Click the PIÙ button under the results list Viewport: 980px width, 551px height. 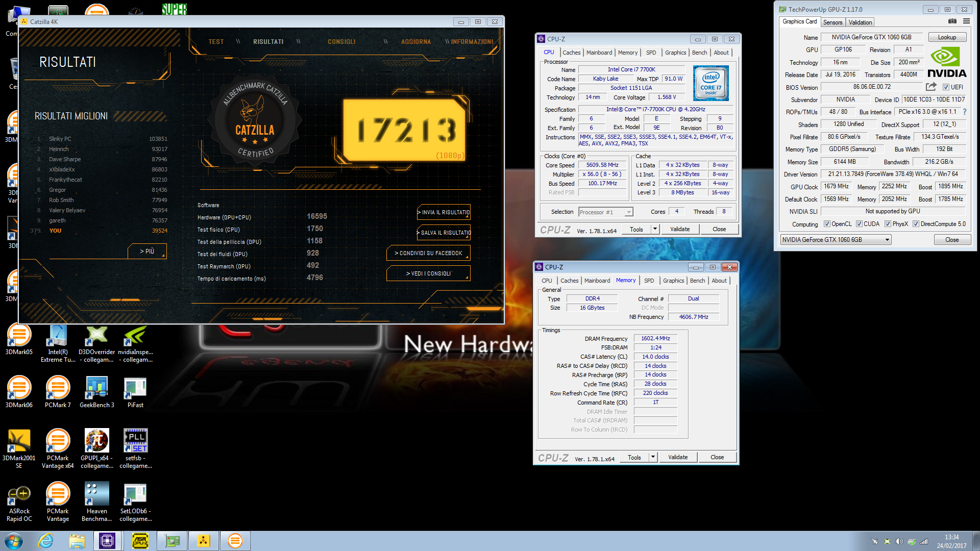click(x=147, y=251)
